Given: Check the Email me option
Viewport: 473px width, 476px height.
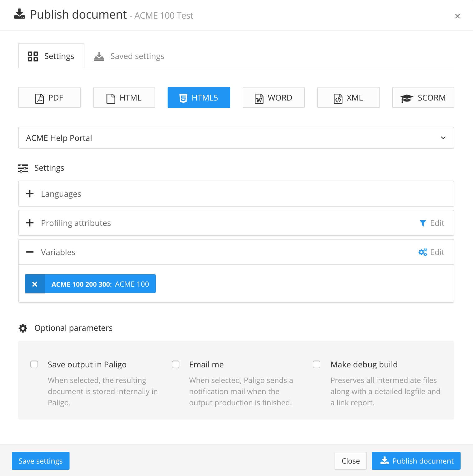Looking at the screenshot, I should coord(176,364).
